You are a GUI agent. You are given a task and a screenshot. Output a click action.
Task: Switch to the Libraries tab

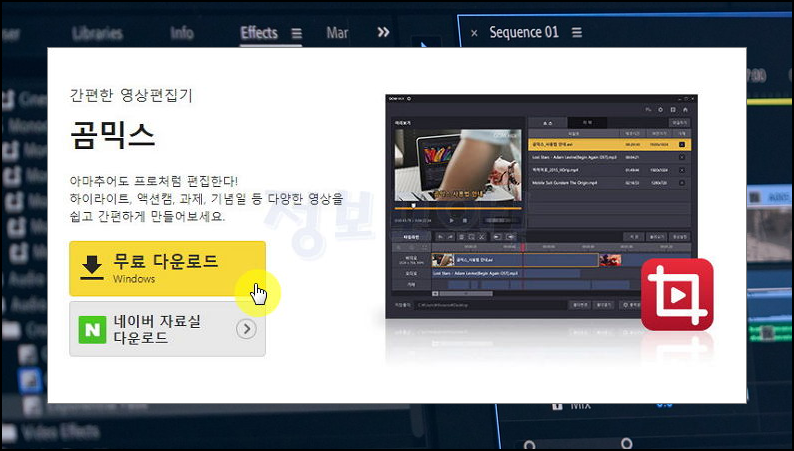[97, 33]
